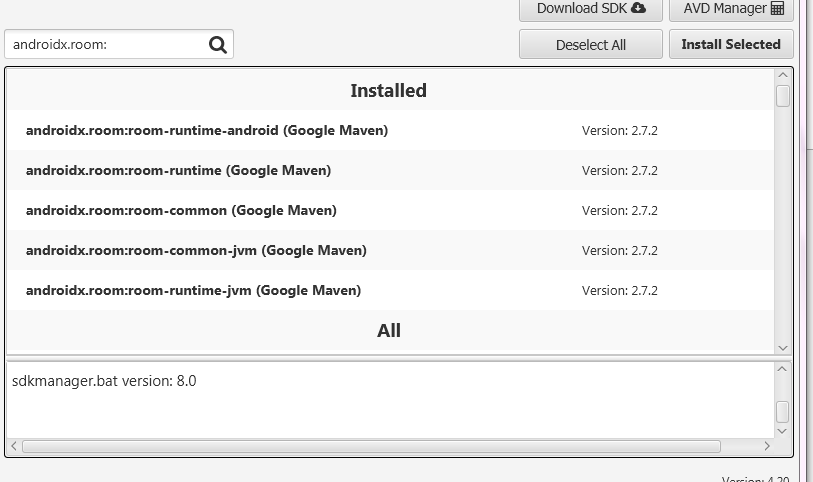Click the All section header
Image resolution: width=813 pixels, height=482 pixels.
388,331
